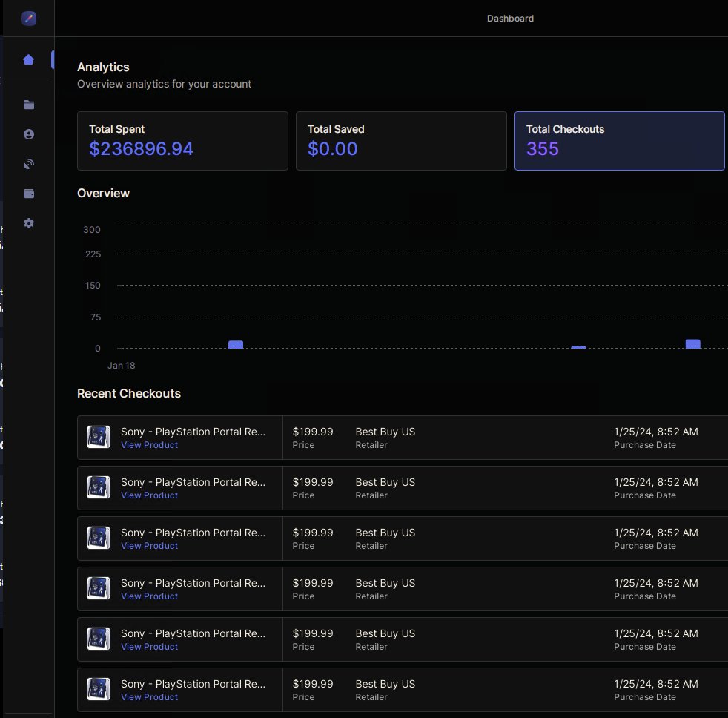Select the Total Spent card
This screenshot has height=718, width=728.
click(x=182, y=141)
